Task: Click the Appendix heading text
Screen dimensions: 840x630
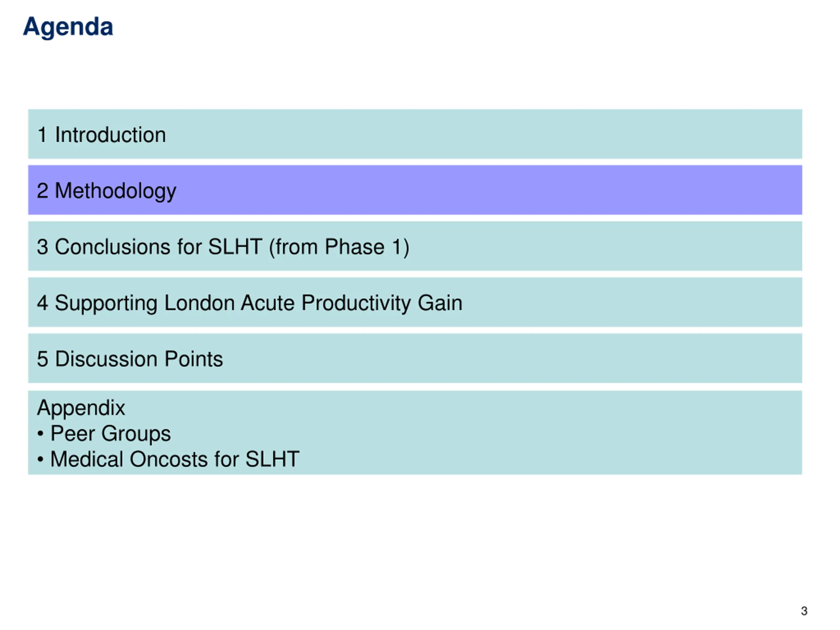Action: point(81,408)
